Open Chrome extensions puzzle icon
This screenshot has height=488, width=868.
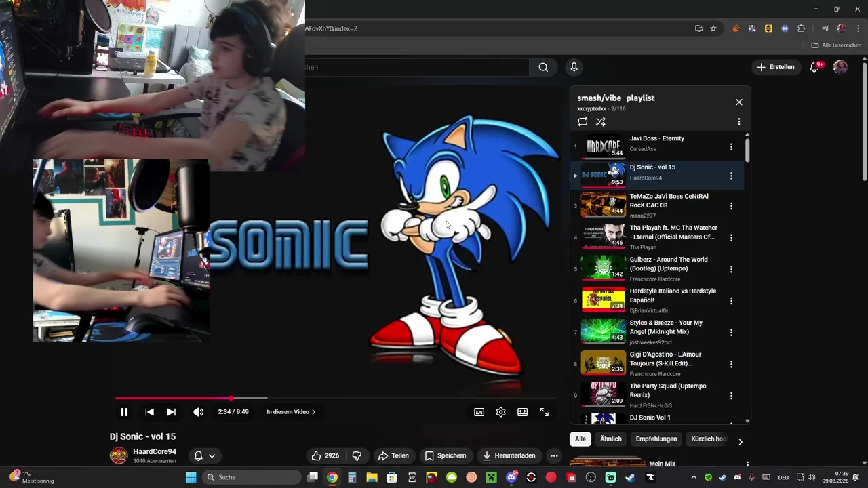(x=802, y=28)
